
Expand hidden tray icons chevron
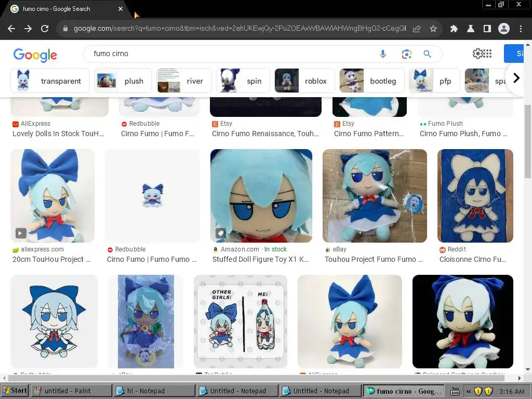469,391
